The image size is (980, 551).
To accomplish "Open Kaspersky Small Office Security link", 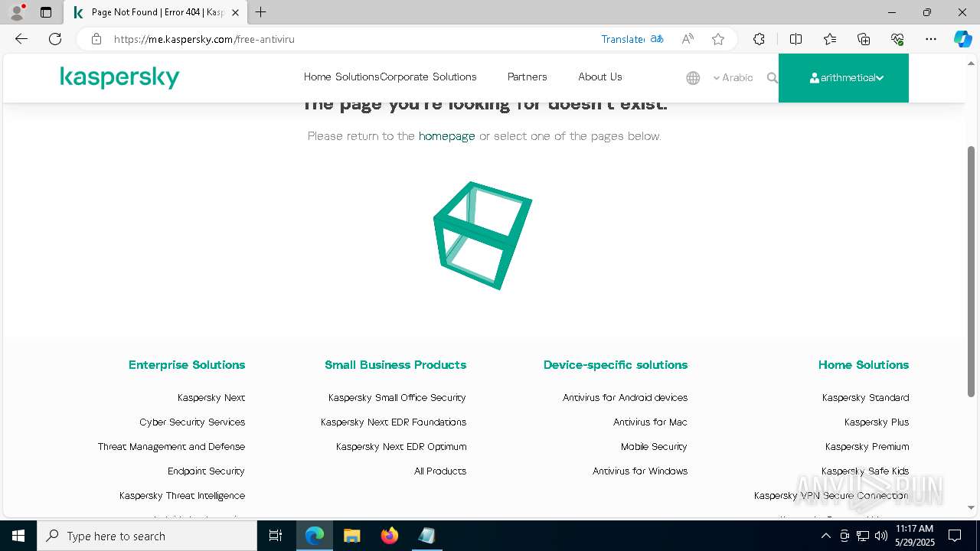I will pos(397,397).
